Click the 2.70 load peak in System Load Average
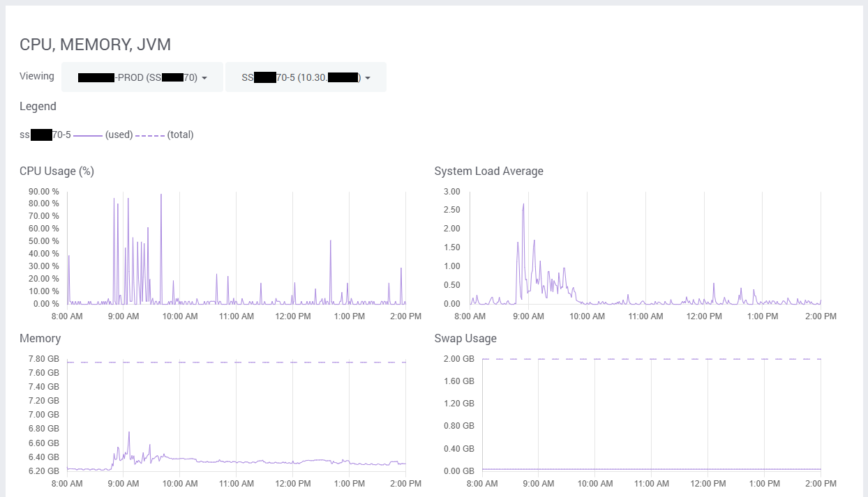 [525, 205]
